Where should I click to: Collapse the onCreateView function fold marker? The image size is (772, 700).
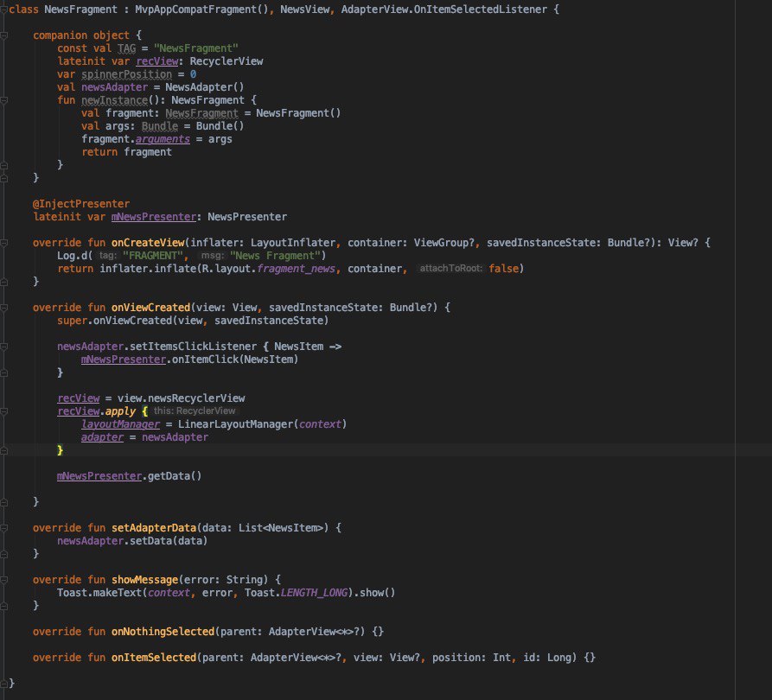(x=3, y=243)
